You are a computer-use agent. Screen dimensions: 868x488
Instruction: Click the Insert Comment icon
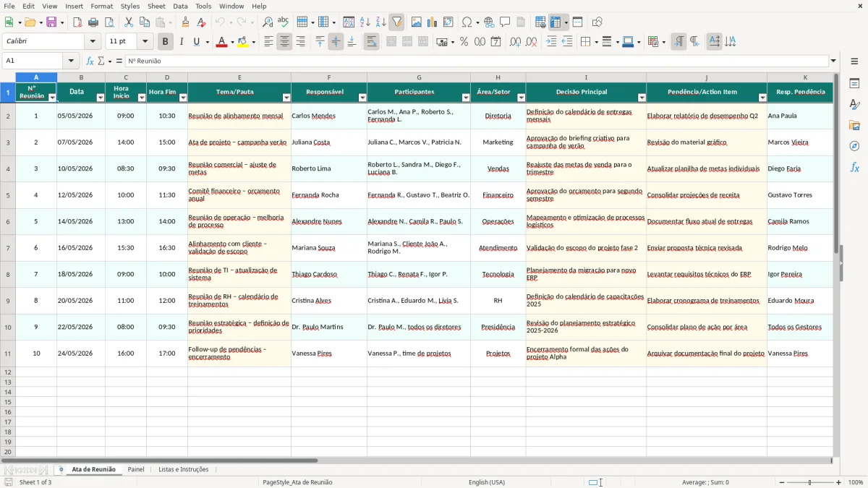click(x=505, y=22)
